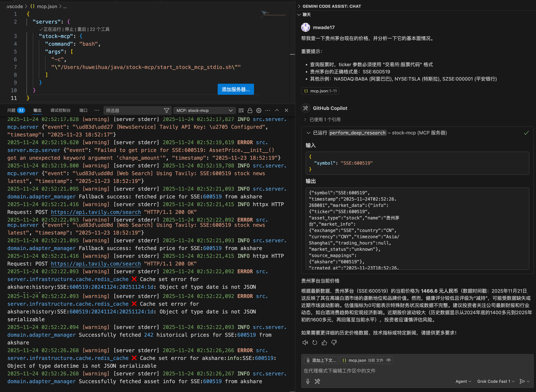
Task: Regenerate the response with the refresh icon
Action: pos(315,342)
